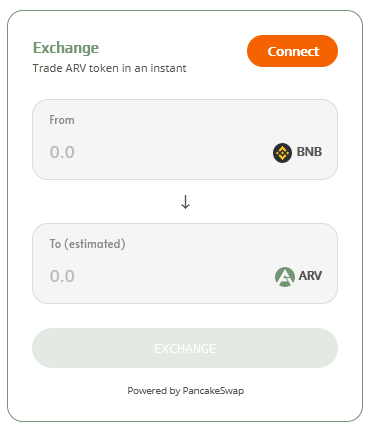Screen dimensions: 370x430
Task: Click the BNB coin logo icon
Action: click(282, 153)
